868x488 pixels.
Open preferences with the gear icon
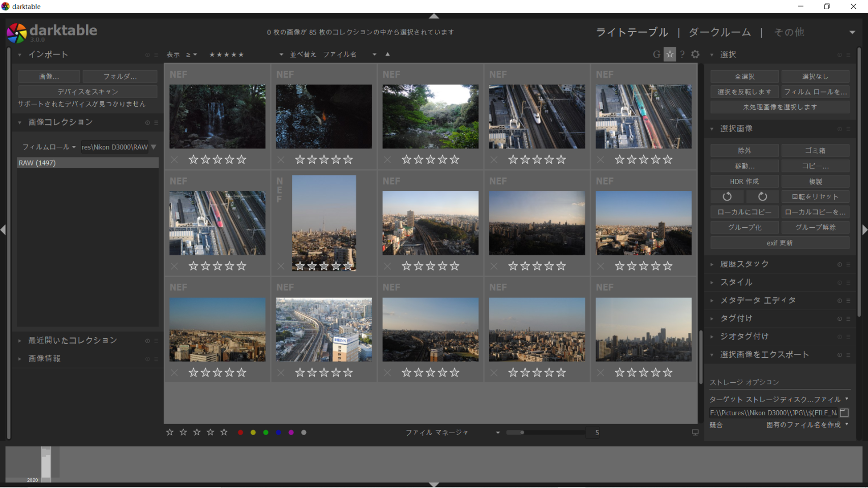(x=695, y=54)
